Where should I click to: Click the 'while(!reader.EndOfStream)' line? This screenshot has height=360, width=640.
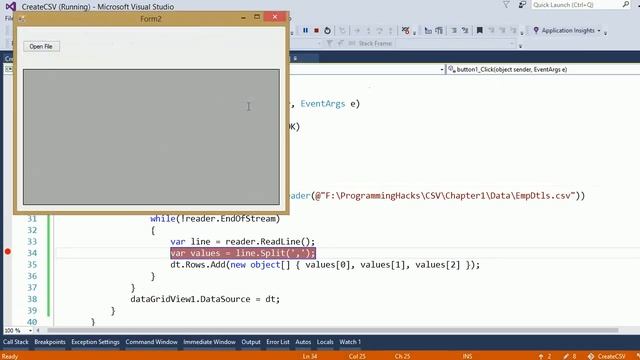point(215,219)
